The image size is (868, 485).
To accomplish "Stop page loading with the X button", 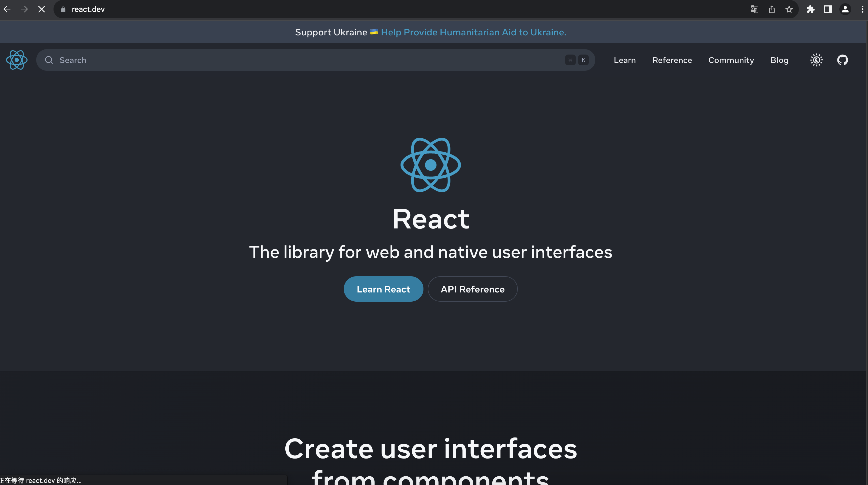I will 41,9.
